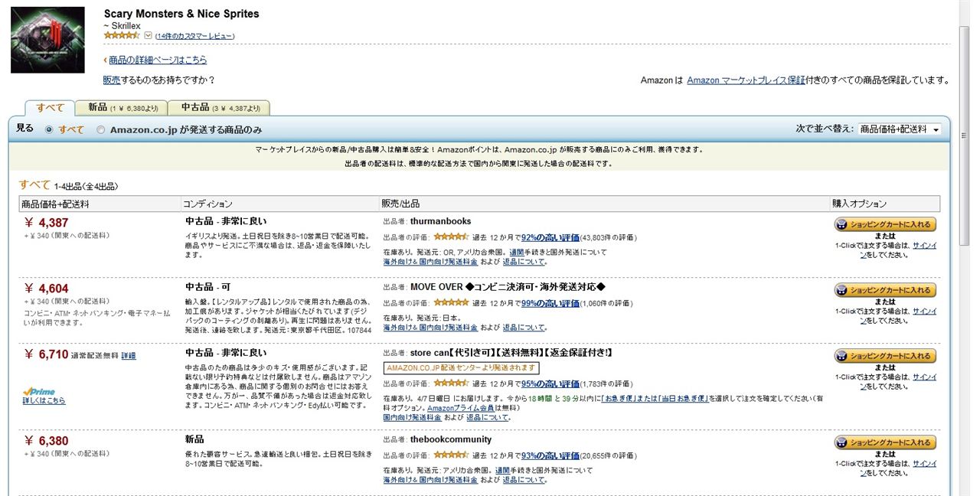Click the price ¥ 6,380
980x496 pixels.
pyautogui.click(x=47, y=441)
